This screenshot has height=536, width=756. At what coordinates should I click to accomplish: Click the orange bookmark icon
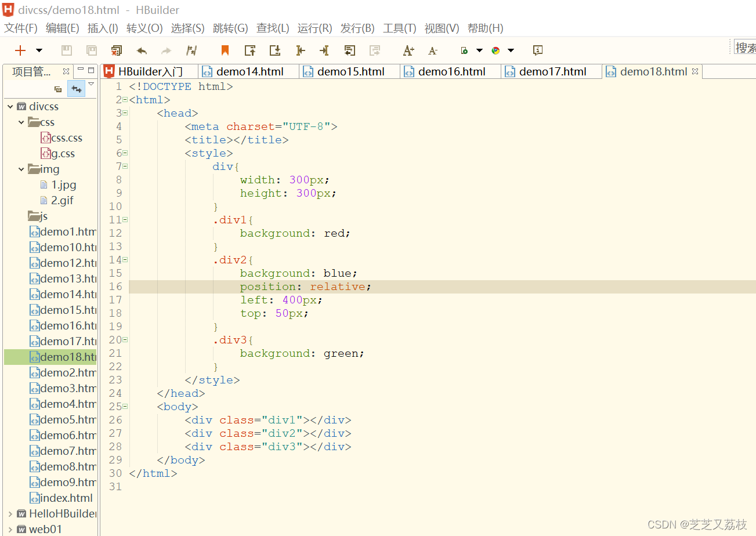[225, 50]
